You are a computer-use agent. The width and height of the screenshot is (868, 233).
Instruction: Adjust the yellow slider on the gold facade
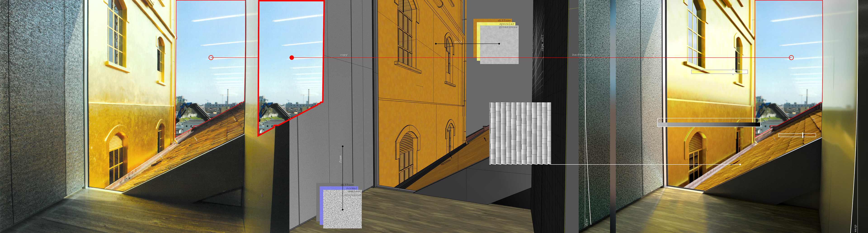coord(719,72)
